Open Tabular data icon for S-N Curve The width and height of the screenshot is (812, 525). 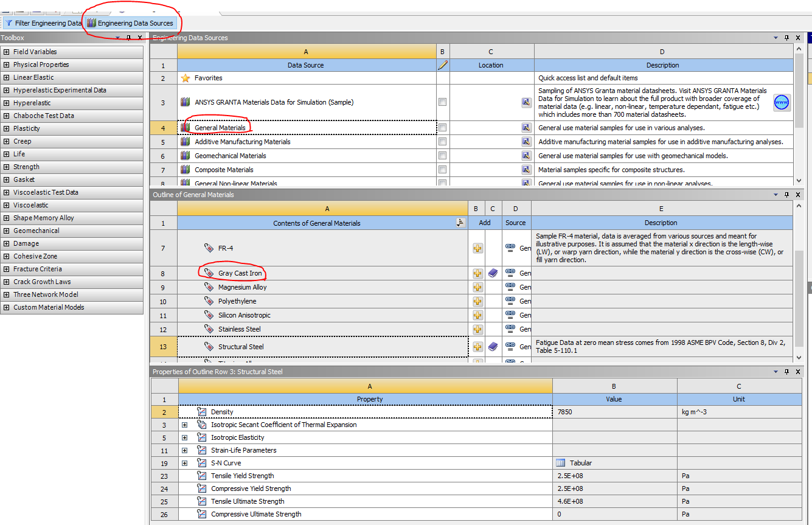561,463
